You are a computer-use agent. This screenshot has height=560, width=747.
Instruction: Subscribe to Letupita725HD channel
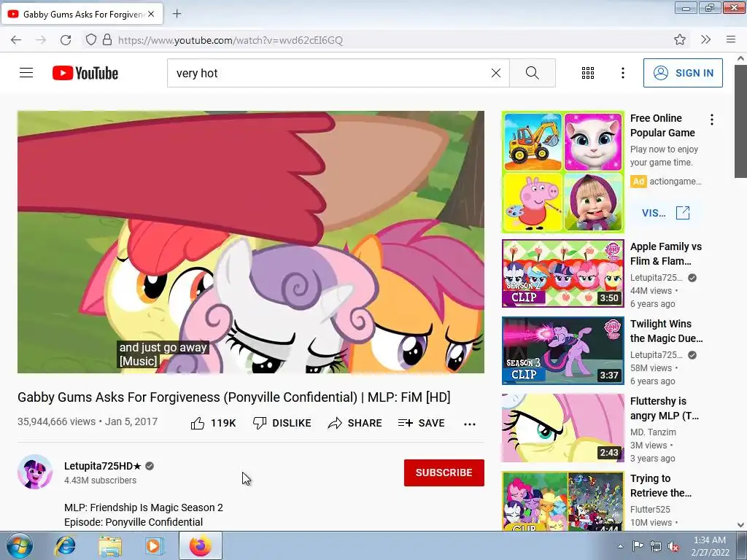444,472
